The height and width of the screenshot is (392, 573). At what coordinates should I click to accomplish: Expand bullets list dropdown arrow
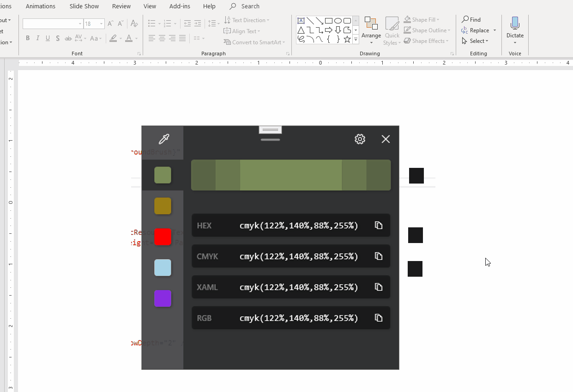click(x=159, y=24)
